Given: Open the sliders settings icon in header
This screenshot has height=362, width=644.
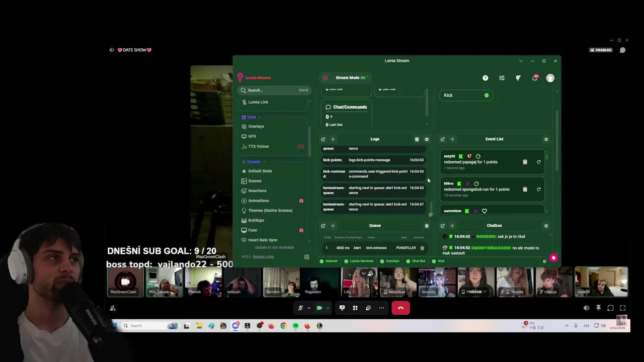Looking at the screenshot, I should [x=502, y=78].
